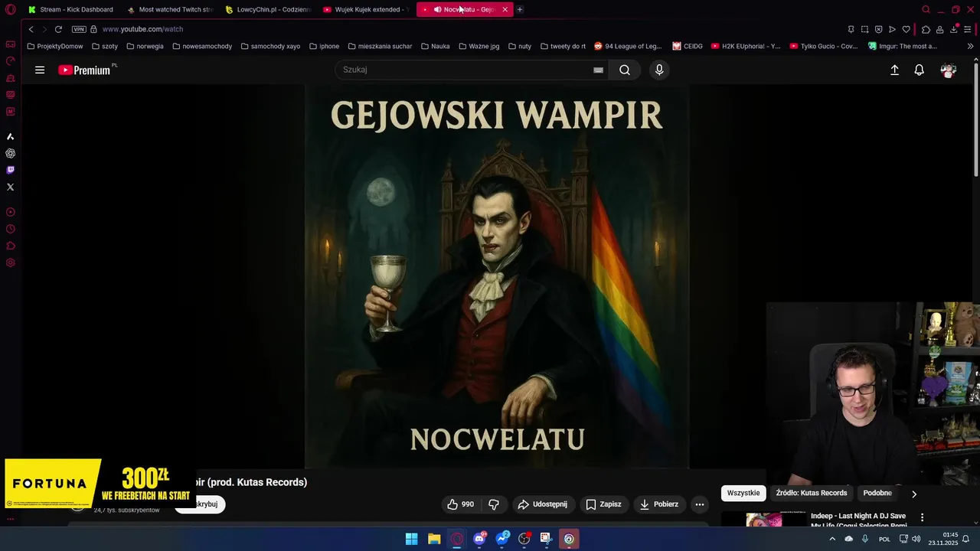
Task: Open the Opera Flow send arrow icon
Action: [x=892, y=29]
